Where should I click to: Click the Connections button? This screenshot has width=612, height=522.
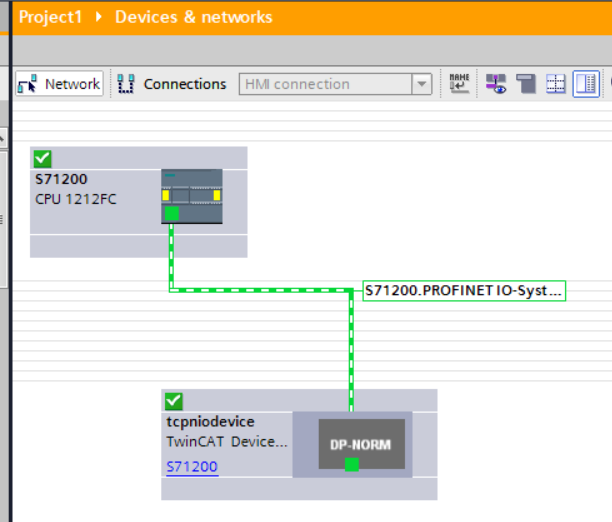tap(172, 84)
